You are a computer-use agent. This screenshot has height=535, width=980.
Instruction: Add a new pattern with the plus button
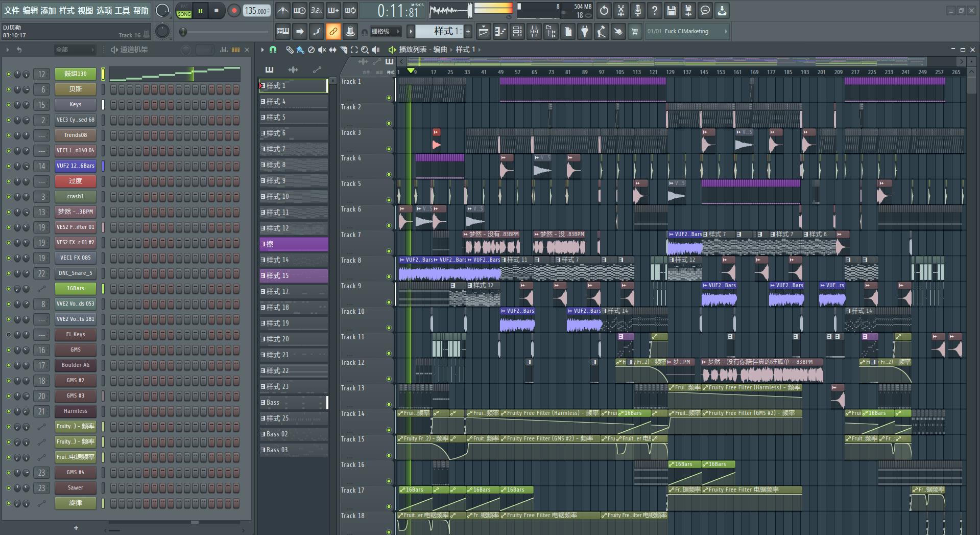coord(468,32)
